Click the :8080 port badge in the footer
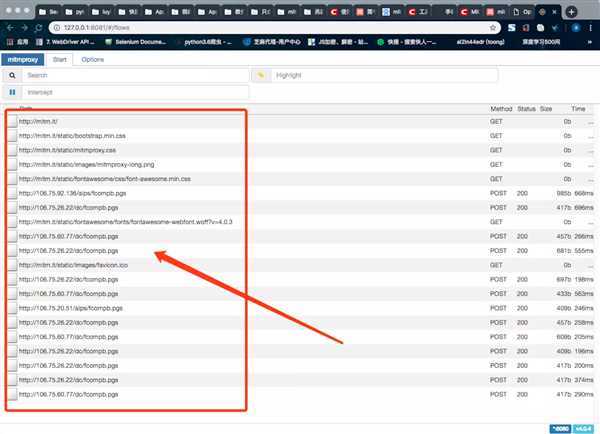This screenshot has height=434, width=600. click(560, 429)
